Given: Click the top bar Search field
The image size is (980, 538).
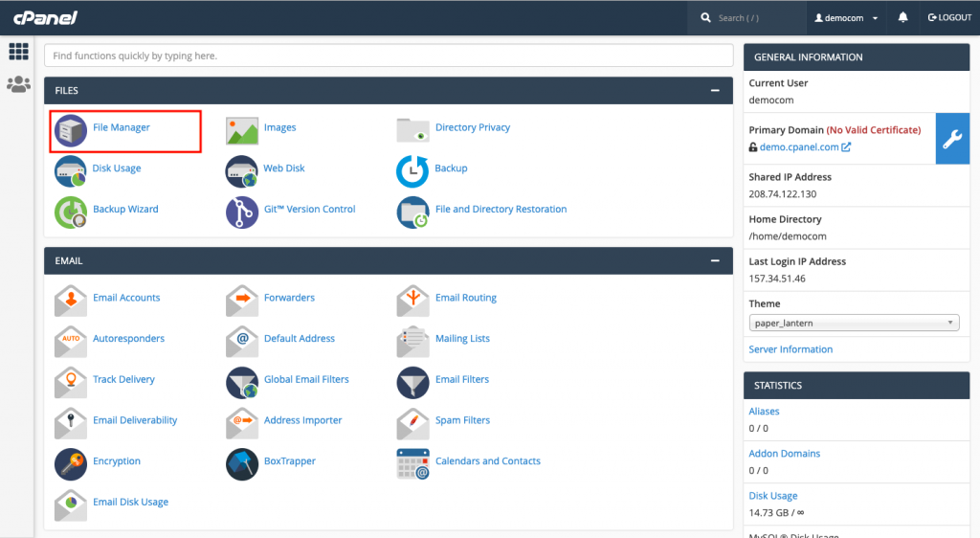Looking at the screenshot, I should point(746,18).
